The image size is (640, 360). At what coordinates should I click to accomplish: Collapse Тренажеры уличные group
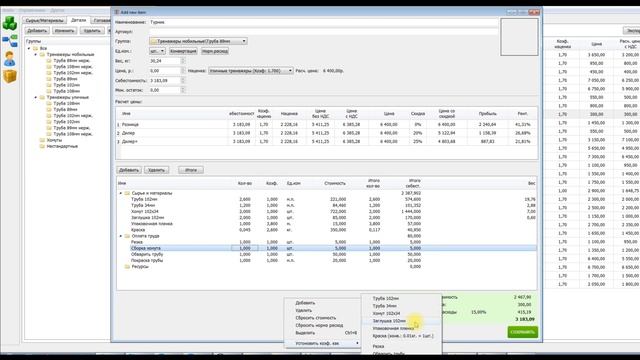36,97
